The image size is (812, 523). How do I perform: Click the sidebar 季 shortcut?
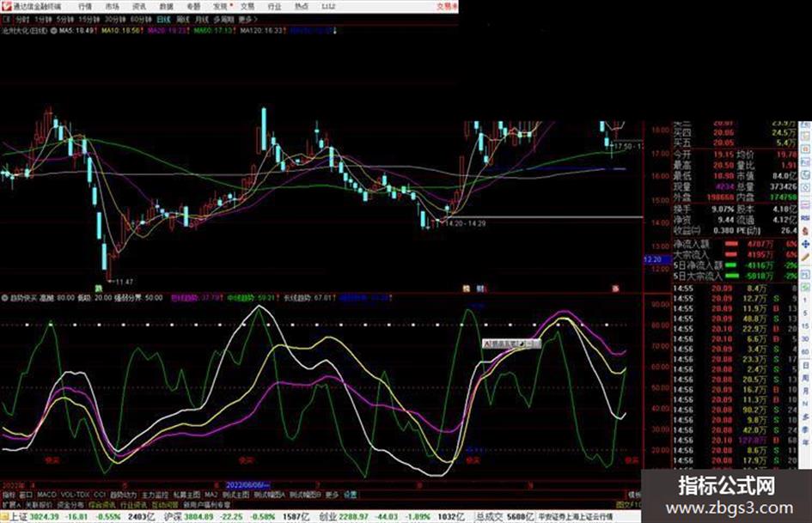coord(805,429)
